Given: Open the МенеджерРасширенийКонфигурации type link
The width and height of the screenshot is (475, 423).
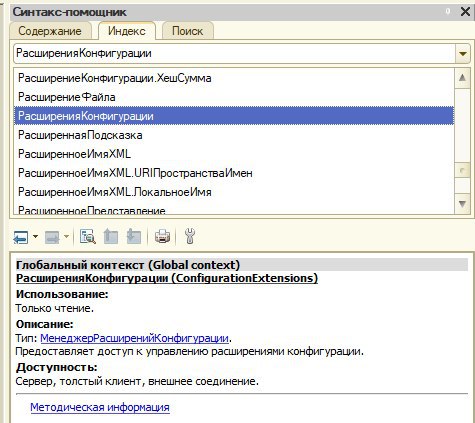Looking at the screenshot, I should pyautogui.click(x=134, y=338).
